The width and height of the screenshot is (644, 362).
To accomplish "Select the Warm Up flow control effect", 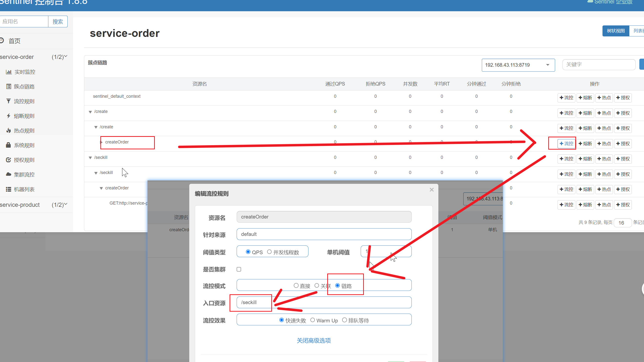I will (313, 320).
